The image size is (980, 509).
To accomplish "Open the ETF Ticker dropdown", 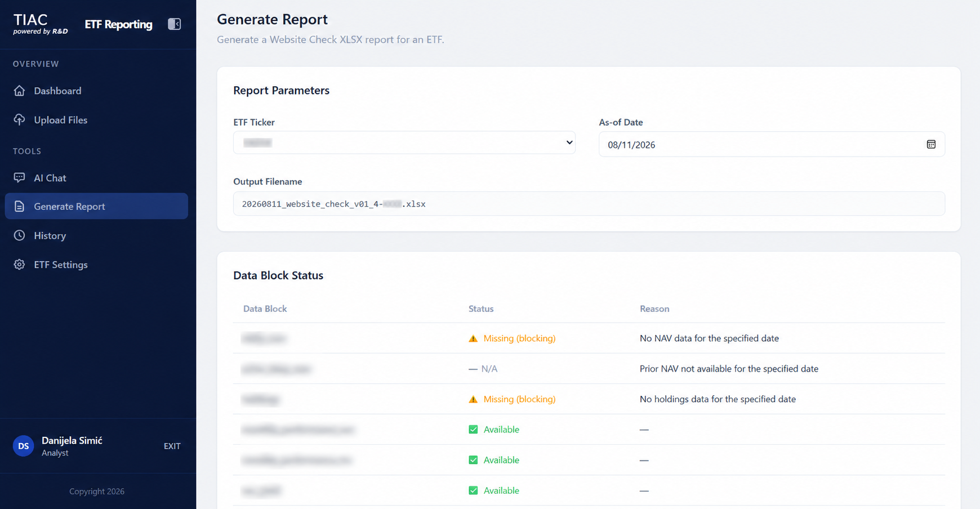I will click(404, 143).
